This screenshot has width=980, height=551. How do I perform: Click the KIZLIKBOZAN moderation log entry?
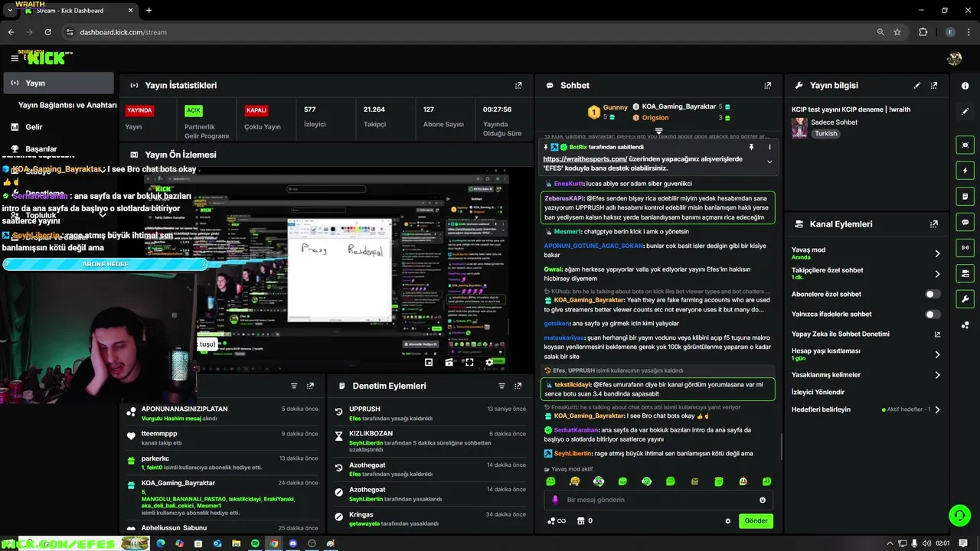click(433, 442)
